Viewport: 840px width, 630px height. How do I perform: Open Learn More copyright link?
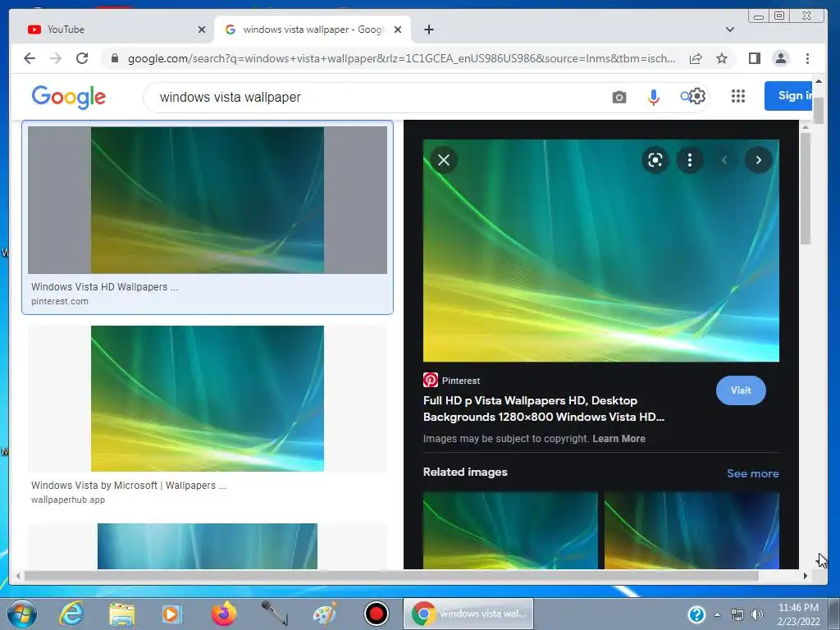pos(619,439)
